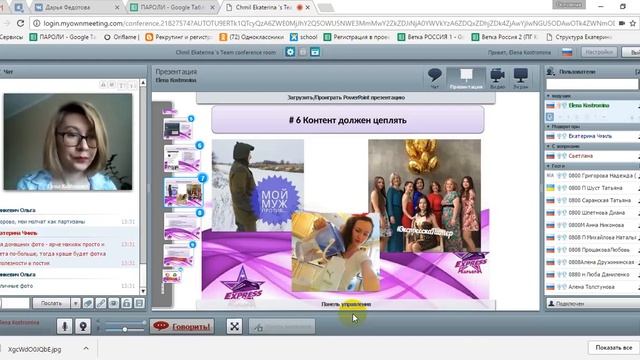The image size is (640, 360).
Task: Click the bookmark star in address bar
Action: (x=634, y=23)
